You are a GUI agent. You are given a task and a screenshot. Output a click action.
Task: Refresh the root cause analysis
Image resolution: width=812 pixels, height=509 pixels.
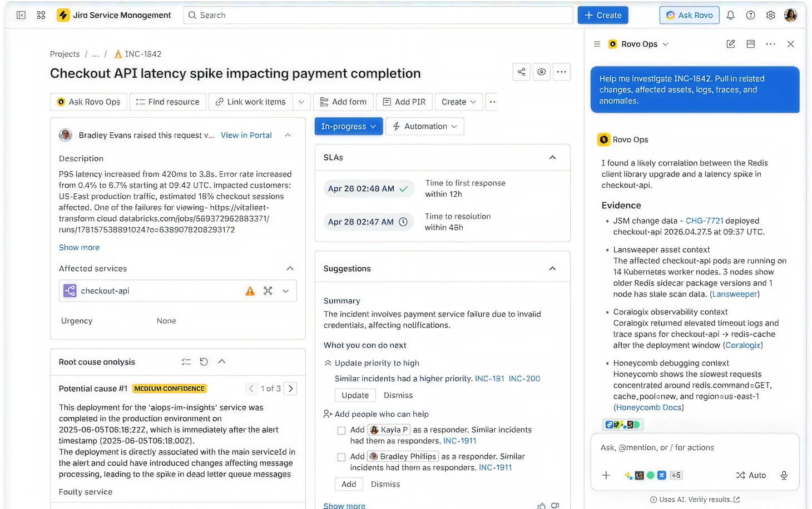point(204,362)
